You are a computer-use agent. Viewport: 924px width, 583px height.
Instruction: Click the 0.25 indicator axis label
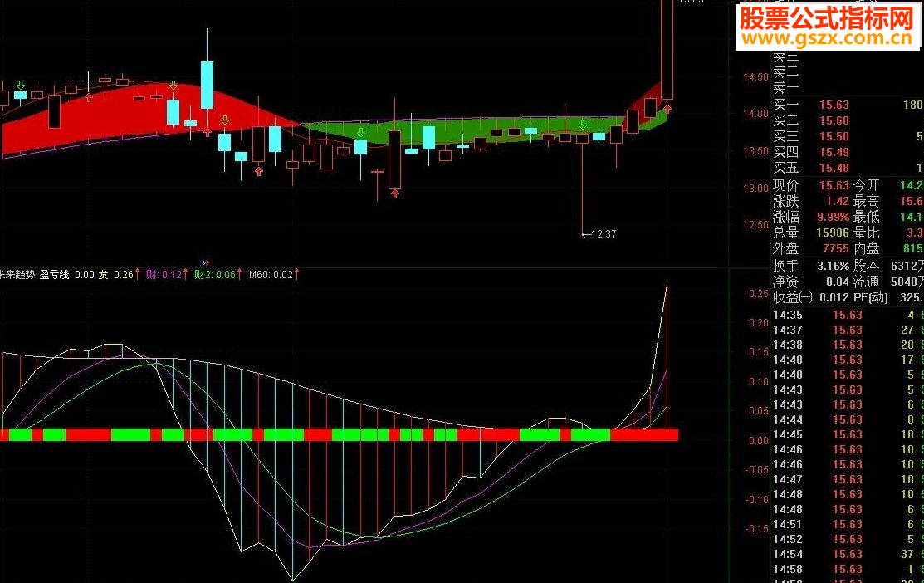click(759, 294)
